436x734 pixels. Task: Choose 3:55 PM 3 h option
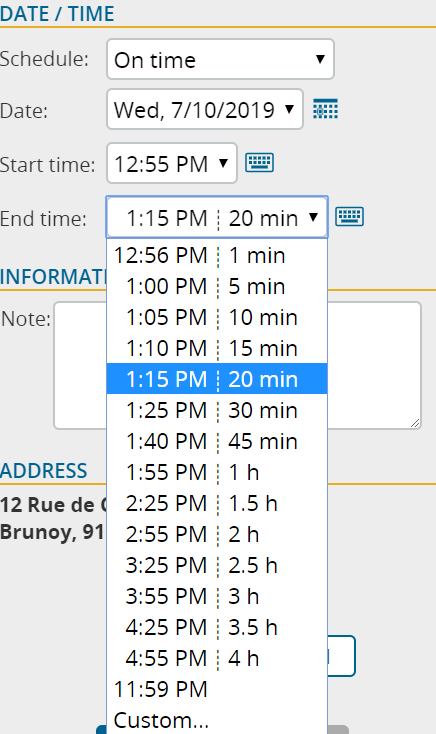pos(217,596)
